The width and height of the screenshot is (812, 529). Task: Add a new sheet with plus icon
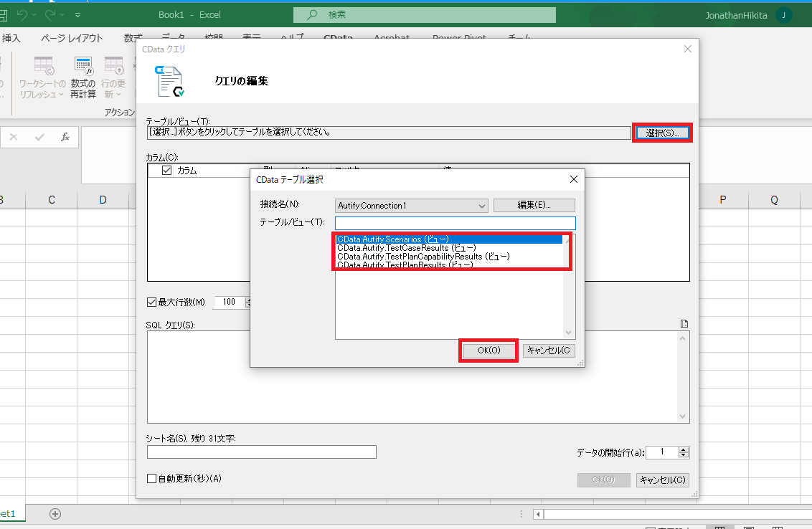coord(55,513)
